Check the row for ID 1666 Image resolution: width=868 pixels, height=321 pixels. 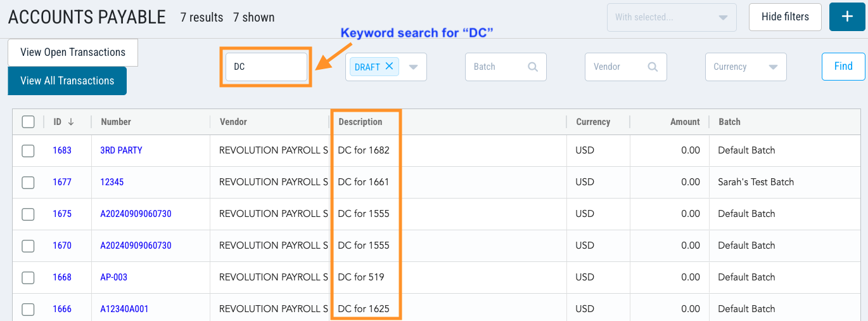(28, 310)
